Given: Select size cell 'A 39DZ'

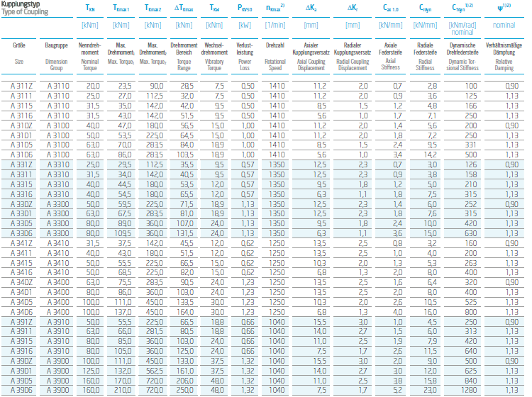Looking at the screenshot, I should click(21, 361).
